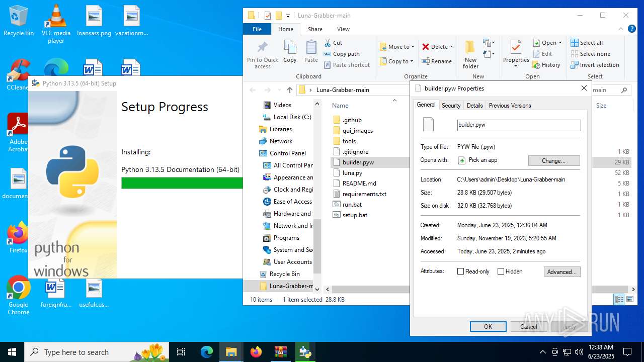The image size is (644, 362).
Task: Click Pin to Quick access icon
Action: tap(262, 48)
